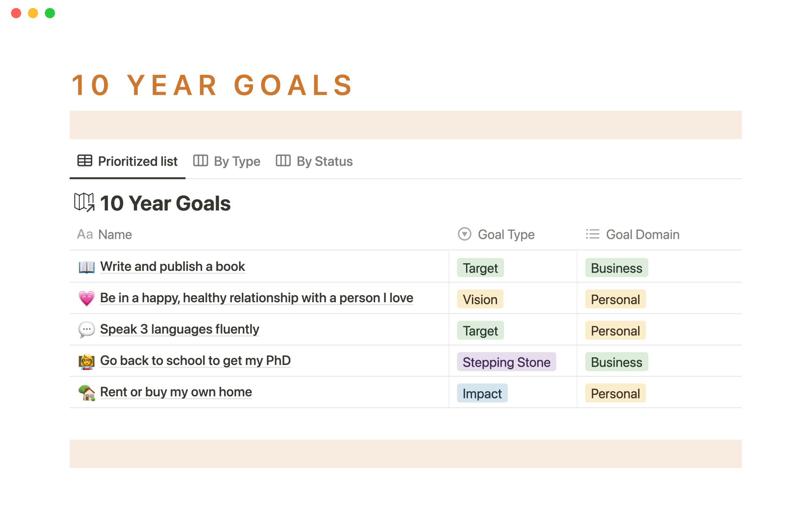
Task: Select the Prioritized list tab
Action: point(128,161)
